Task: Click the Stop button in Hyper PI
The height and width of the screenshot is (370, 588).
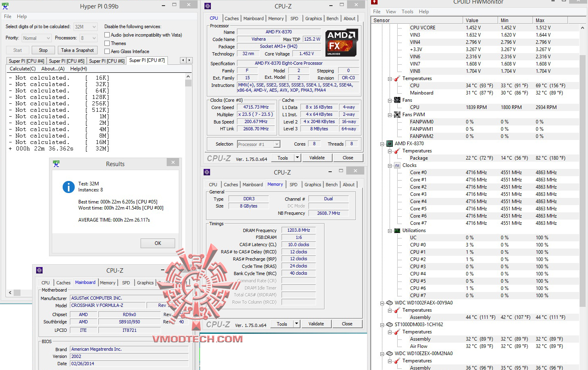Action: pyautogui.click(x=43, y=50)
